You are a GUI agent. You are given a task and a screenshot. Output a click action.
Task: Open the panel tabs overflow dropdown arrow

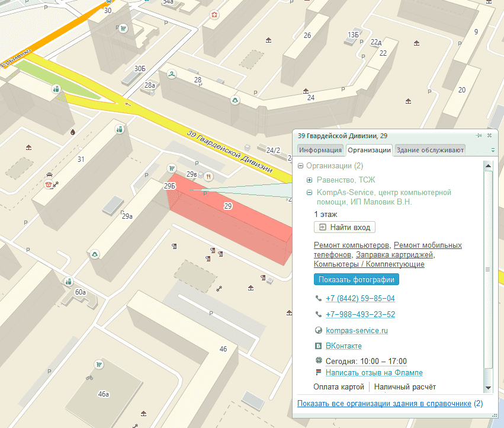492,151
